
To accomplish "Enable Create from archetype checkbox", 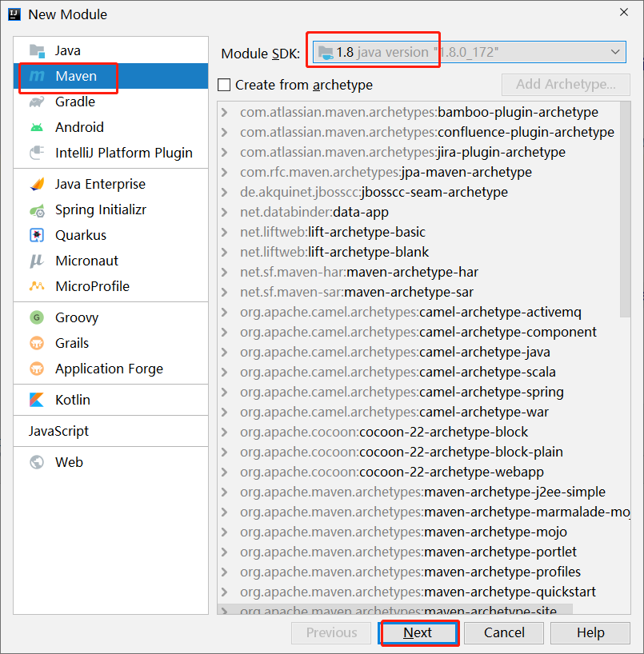I will 224,85.
